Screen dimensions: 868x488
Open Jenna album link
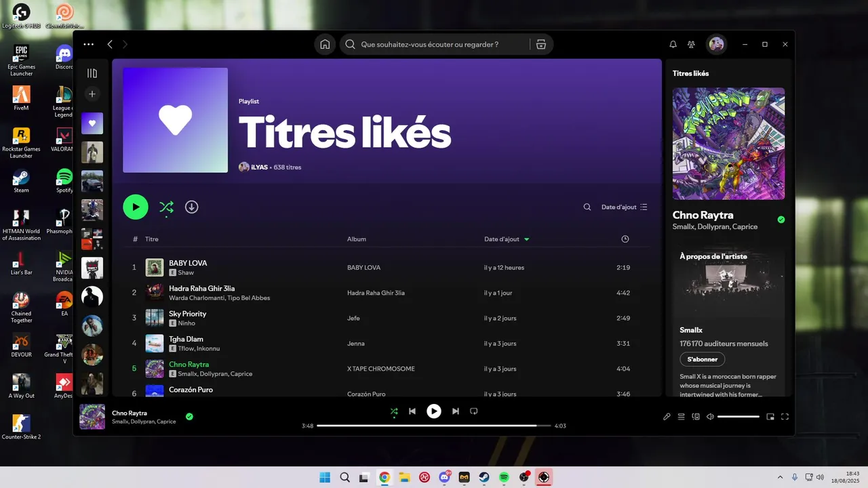coord(356,344)
